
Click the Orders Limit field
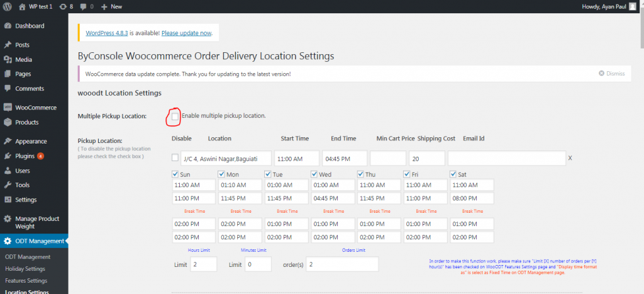(342, 264)
